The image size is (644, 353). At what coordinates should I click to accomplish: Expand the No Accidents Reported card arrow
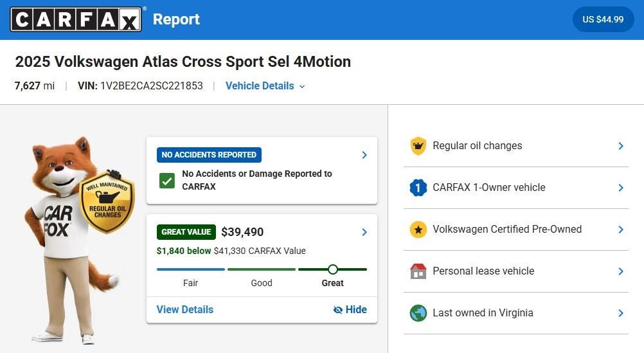pos(364,155)
